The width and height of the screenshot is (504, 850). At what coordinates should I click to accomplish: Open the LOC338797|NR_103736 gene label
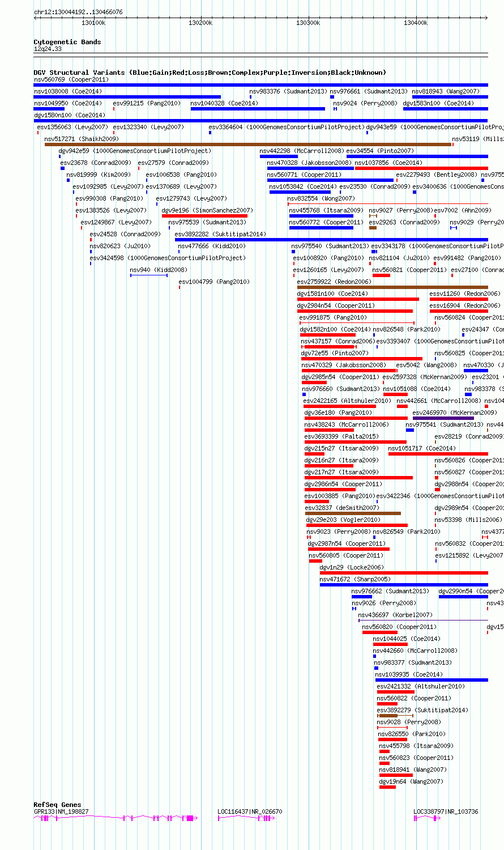(446, 811)
